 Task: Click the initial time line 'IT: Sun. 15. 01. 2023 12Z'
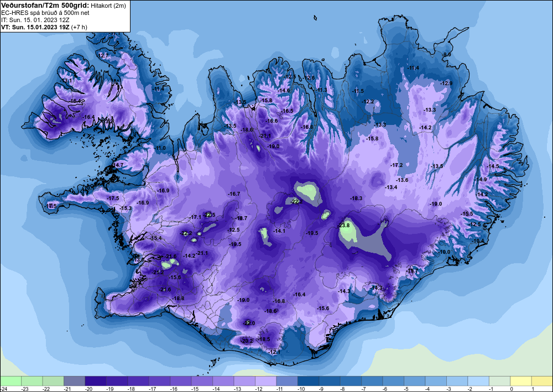35,20
